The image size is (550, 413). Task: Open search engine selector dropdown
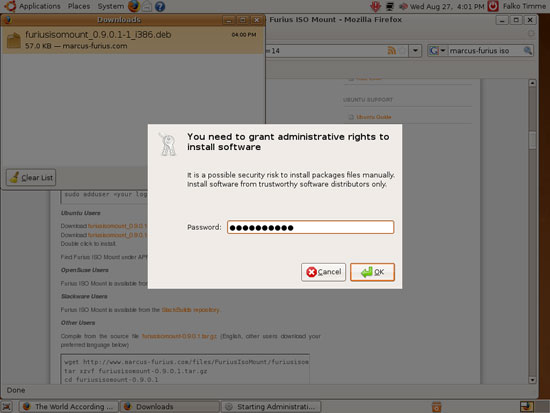(437, 51)
